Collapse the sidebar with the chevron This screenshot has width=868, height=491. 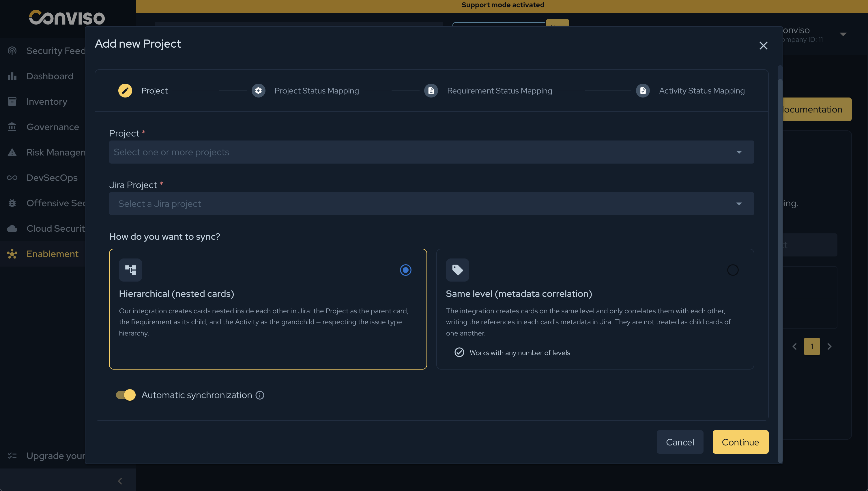(120, 481)
